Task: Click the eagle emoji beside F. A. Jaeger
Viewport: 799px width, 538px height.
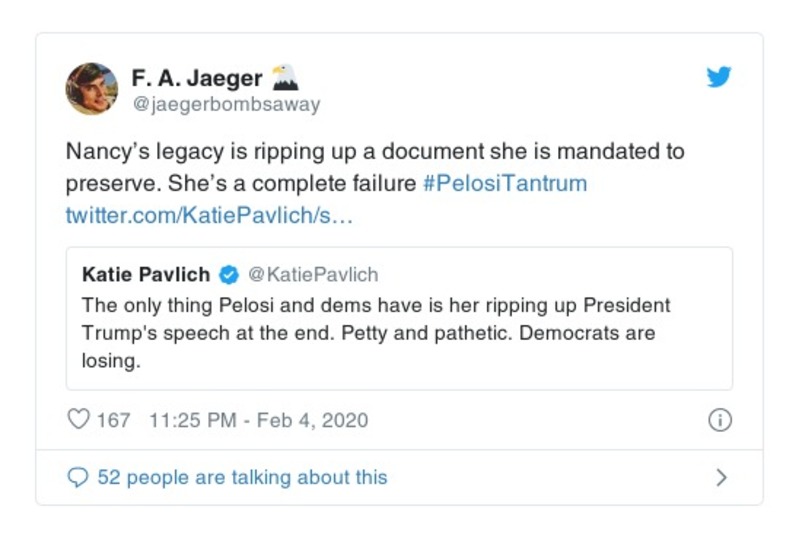Action: pyautogui.click(x=285, y=77)
